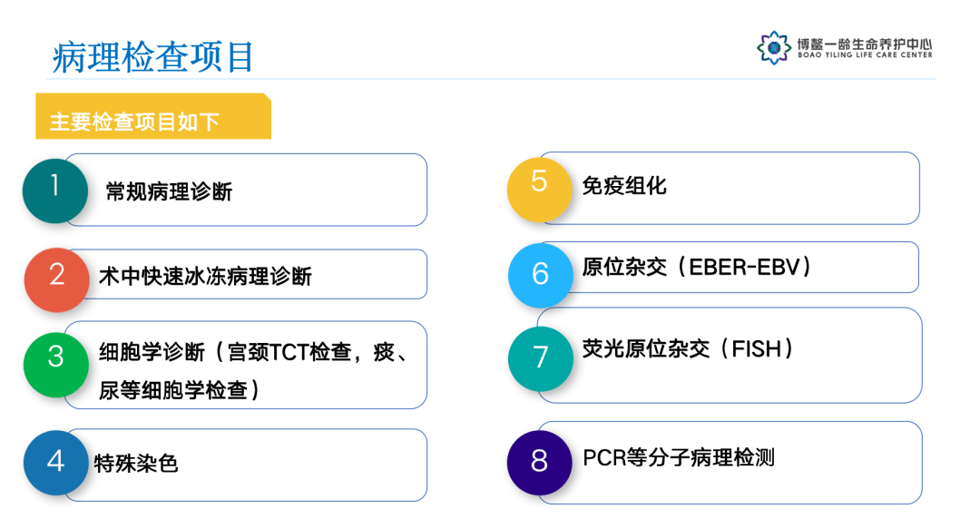This screenshot has width=980, height=519.
Task: Click the red number 2 circle
Action: click(56, 275)
